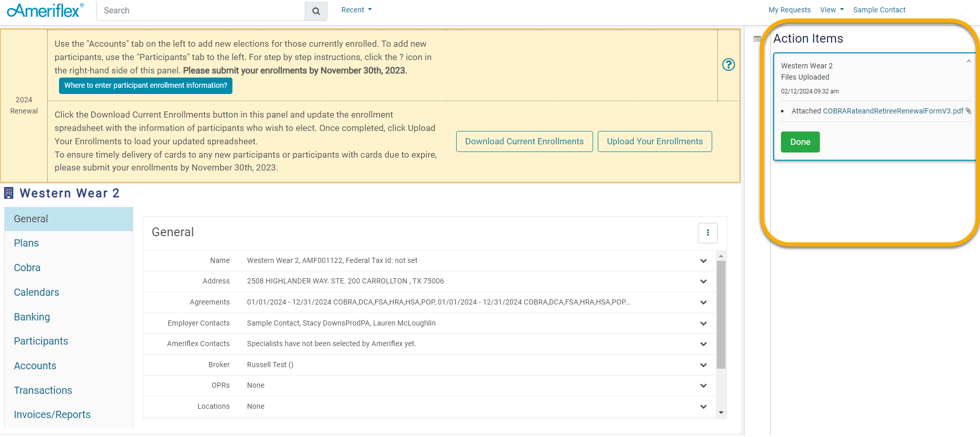Click the Download Current Enrollments button

click(524, 141)
